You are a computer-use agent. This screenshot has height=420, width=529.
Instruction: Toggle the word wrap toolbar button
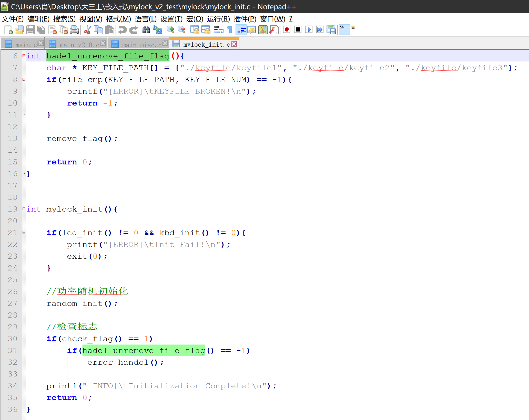tap(219, 30)
